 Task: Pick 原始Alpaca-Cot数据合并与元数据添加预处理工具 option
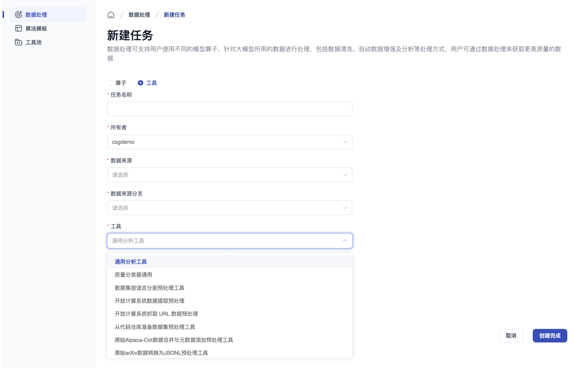click(x=174, y=340)
